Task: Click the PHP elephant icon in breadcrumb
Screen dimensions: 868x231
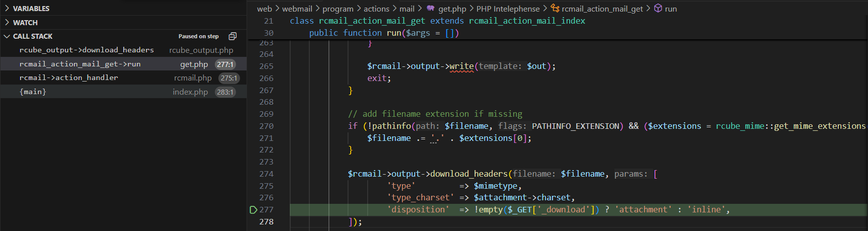Action: [x=430, y=9]
